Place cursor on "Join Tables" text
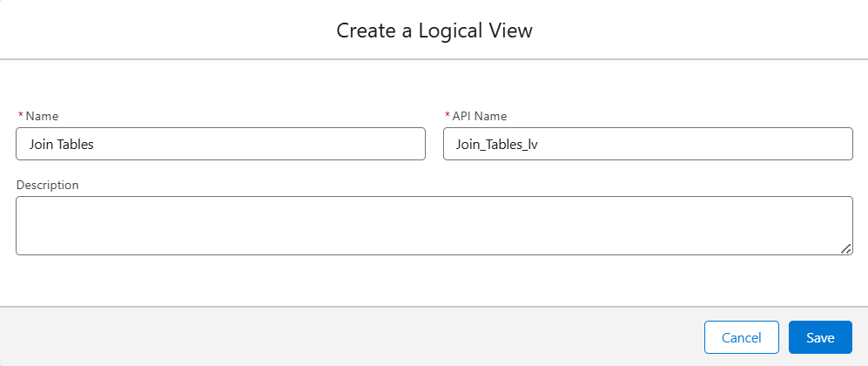The height and width of the screenshot is (366, 868). 61,145
